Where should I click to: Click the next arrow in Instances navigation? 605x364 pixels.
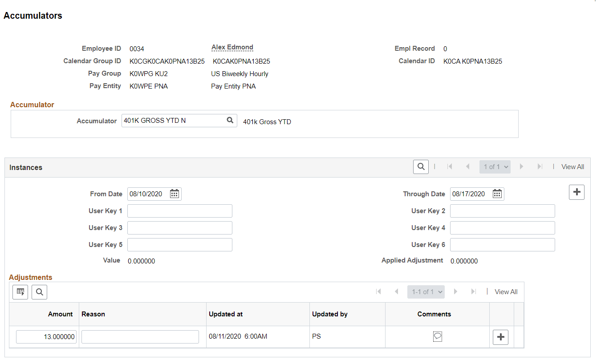click(521, 166)
